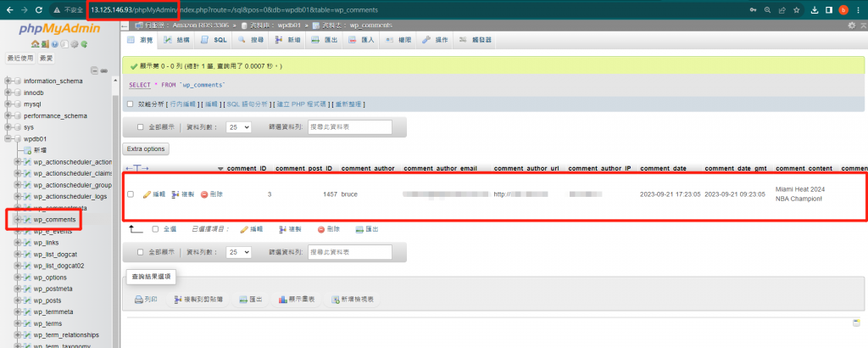Switch to the 結構 structure tab
868x348 pixels.
click(176, 40)
